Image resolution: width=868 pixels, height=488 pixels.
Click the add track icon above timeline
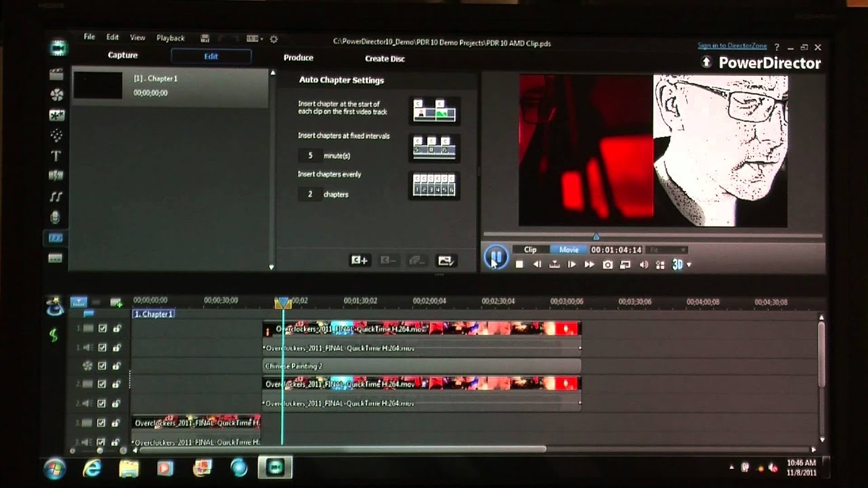(x=116, y=302)
